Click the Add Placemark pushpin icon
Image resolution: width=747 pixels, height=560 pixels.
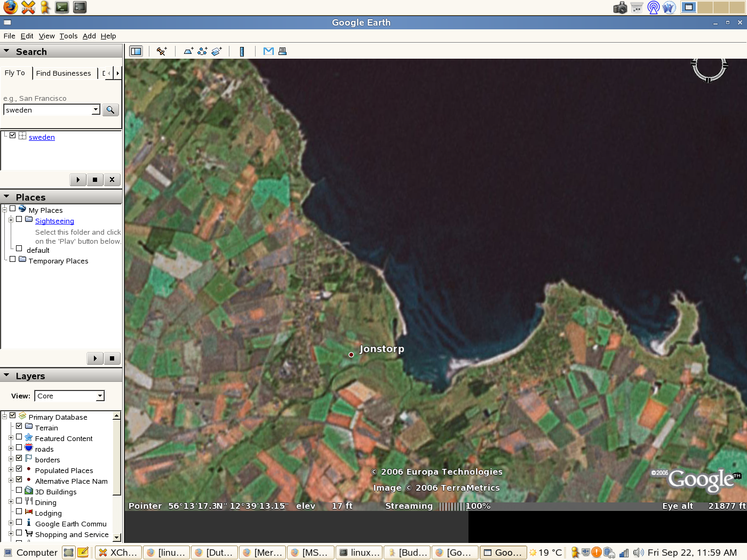click(162, 51)
